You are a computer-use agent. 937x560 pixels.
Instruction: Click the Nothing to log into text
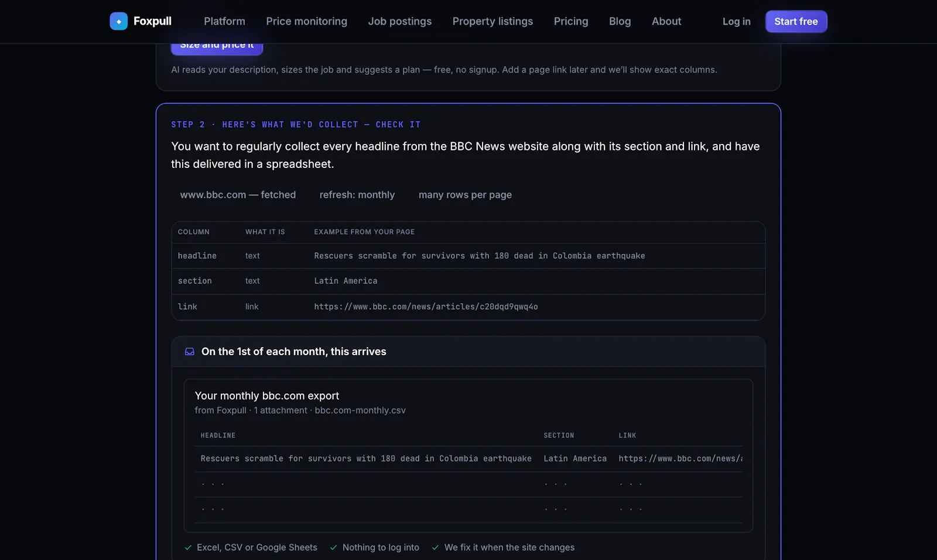pyautogui.click(x=381, y=548)
